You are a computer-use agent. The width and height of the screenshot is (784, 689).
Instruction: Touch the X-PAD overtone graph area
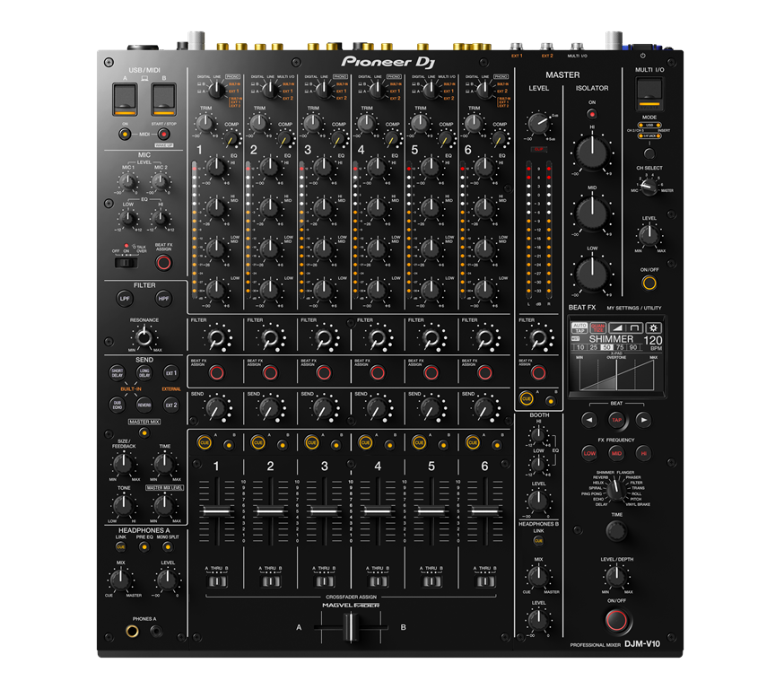pos(616,374)
